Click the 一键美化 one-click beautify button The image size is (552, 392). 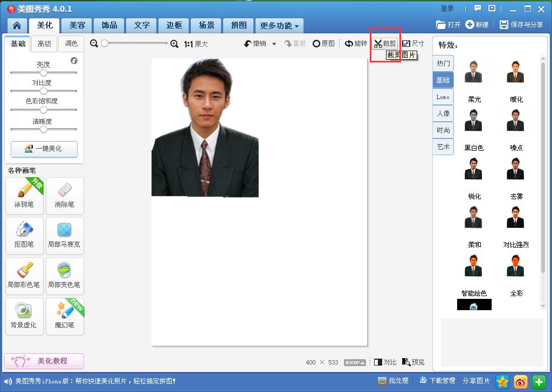(44, 149)
